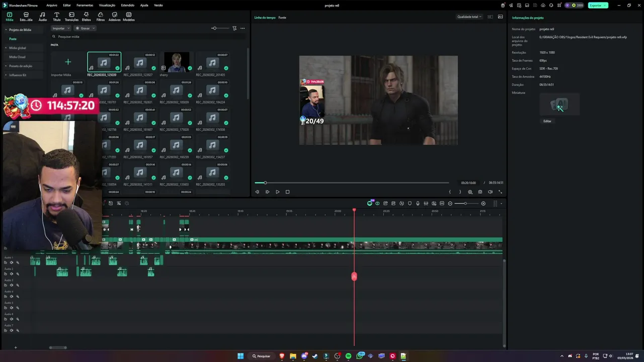Open the Transições tab
Viewport: 644px width, 362px height.
pos(71,17)
